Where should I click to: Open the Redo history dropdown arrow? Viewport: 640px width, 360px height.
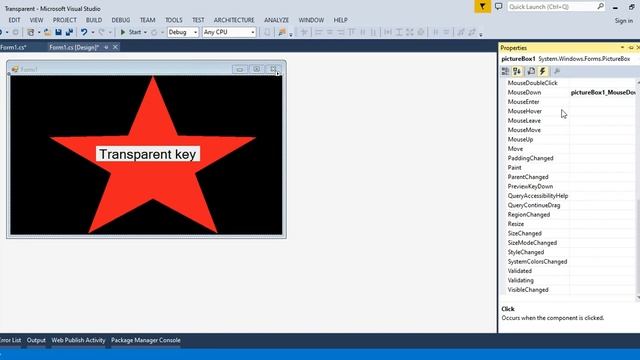tap(110, 33)
